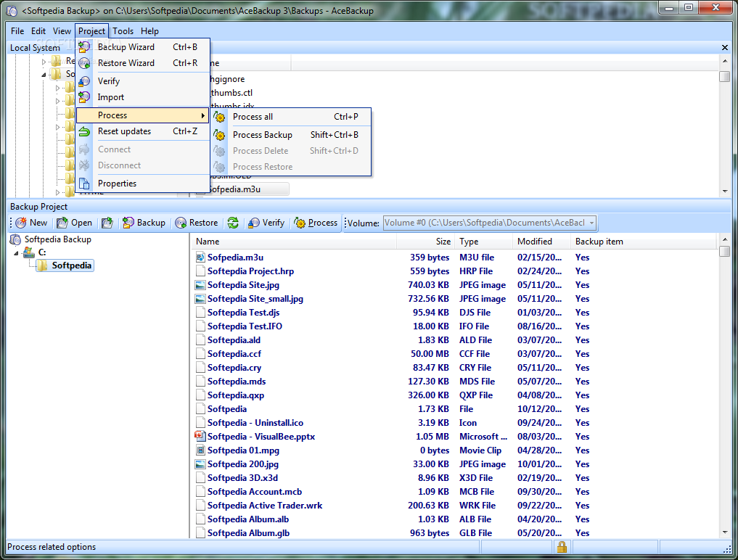Click the Open project toolbar icon
Image resolution: width=738 pixels, height=560 pixels.
pyautogui.click(x=62, y=223)
